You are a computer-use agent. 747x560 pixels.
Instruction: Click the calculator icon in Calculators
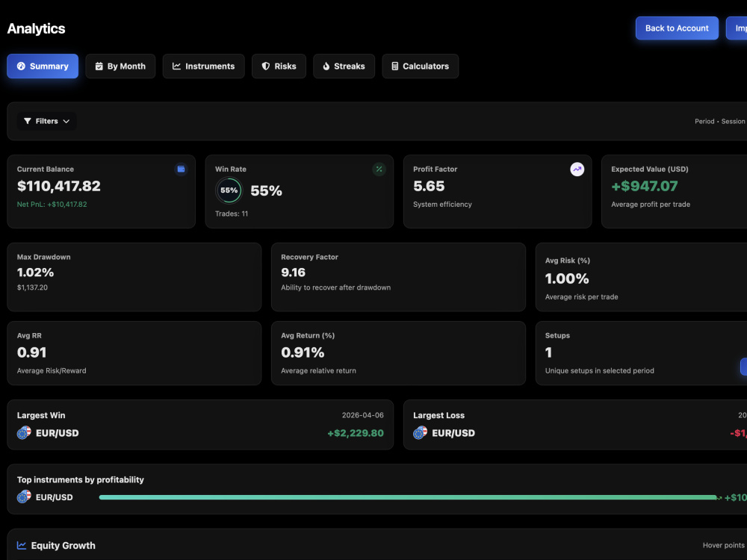pyautogui.click(x=395, y=66)
